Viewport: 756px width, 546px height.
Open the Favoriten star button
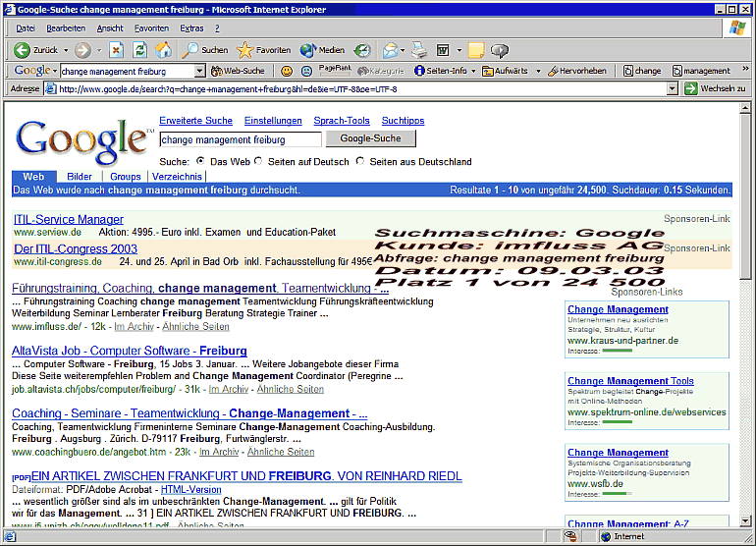point(264,50)
